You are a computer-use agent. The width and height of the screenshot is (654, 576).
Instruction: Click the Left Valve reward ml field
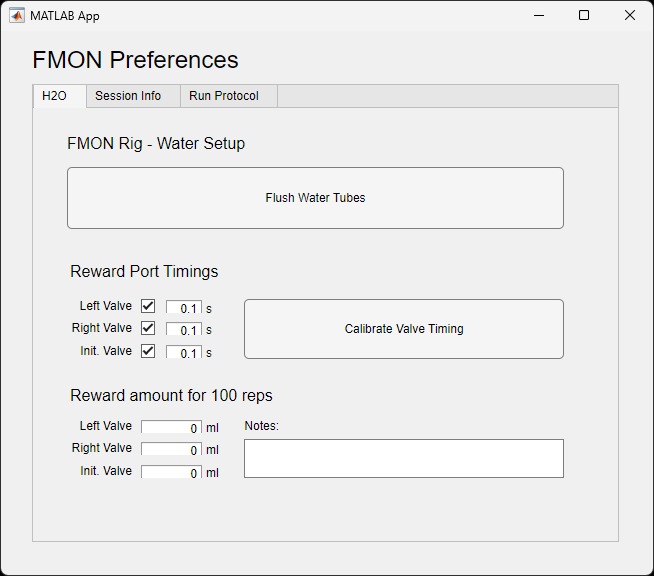[x=171, y=427]
